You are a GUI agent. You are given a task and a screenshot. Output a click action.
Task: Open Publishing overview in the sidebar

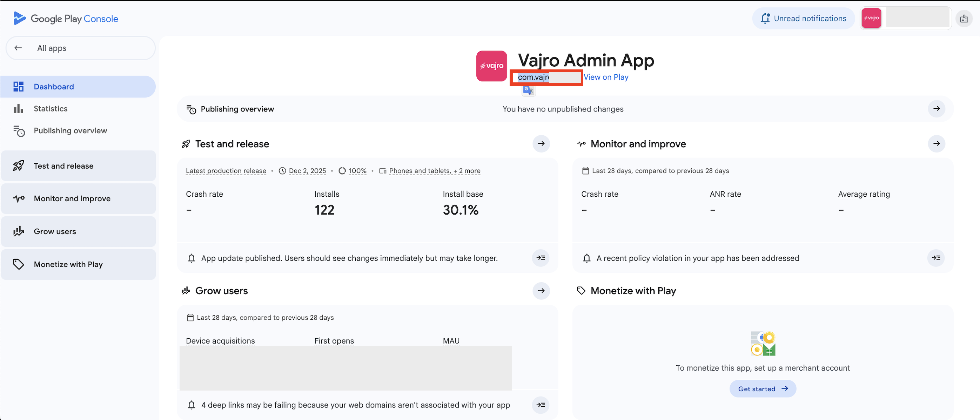click(x=70, y=131)
